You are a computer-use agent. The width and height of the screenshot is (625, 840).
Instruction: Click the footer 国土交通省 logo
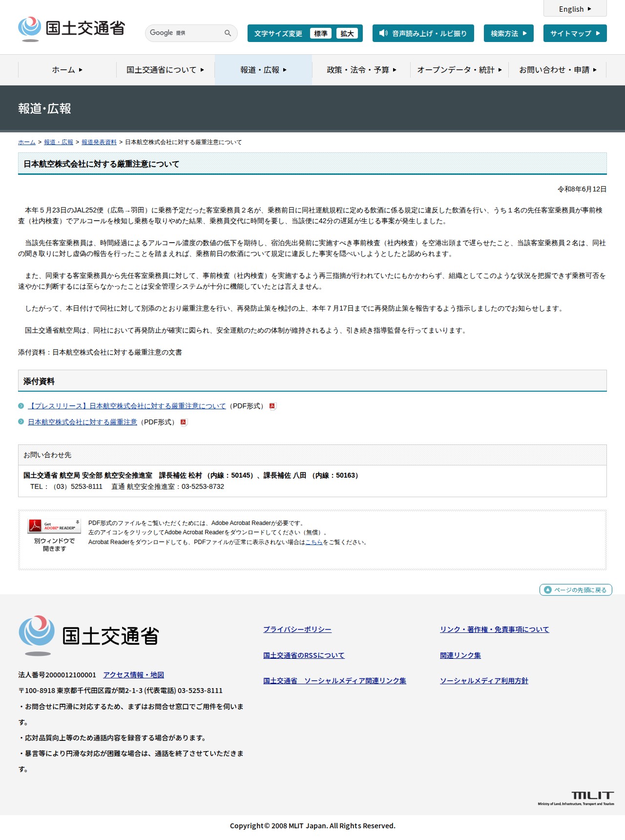coord(89,635)
